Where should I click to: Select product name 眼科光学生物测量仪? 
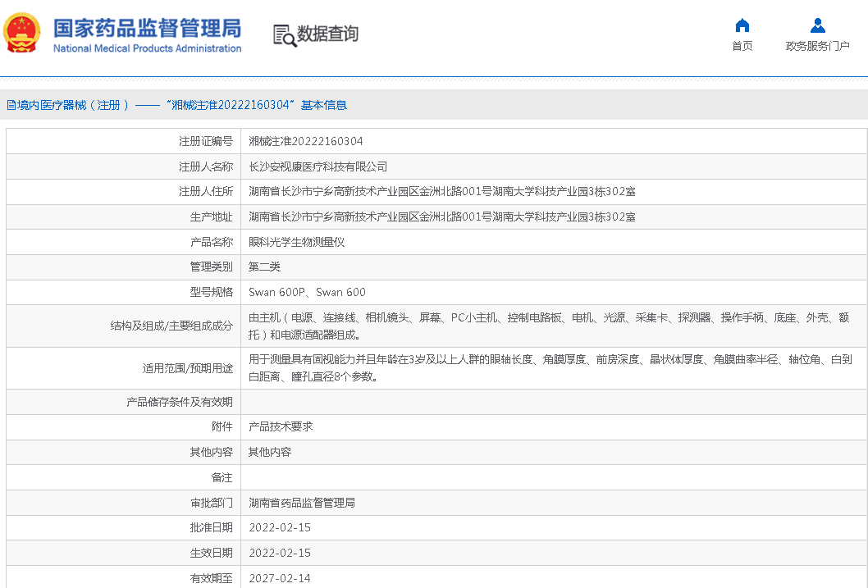pyautogui.click(x=296, y=242)
